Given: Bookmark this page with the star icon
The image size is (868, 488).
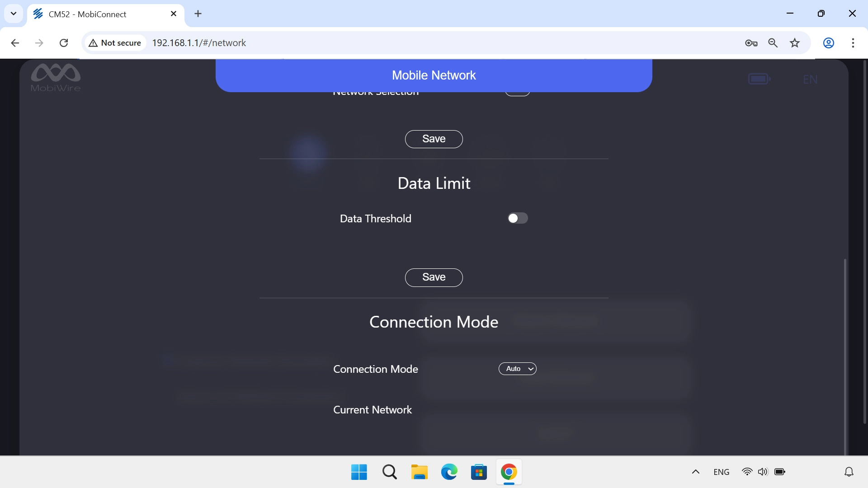Looking at the screenshot, I should (x=795, y=43).
